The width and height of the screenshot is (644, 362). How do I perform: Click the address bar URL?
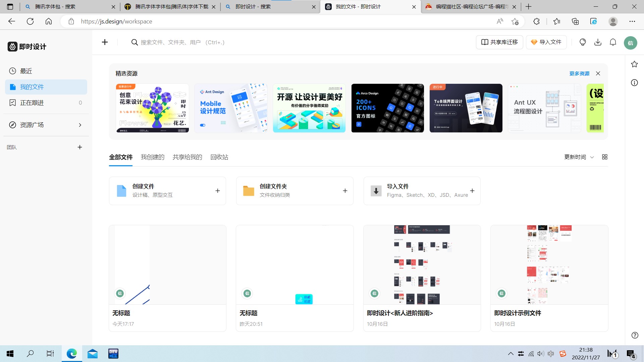(116, 21)
